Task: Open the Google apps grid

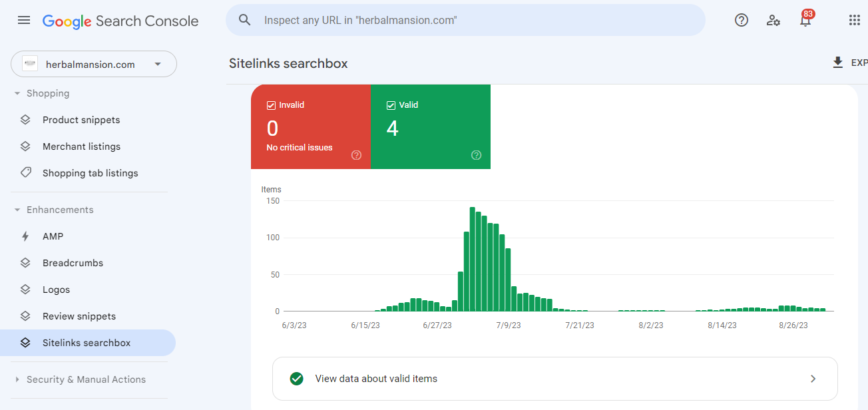Action: (x=855, y=20)
